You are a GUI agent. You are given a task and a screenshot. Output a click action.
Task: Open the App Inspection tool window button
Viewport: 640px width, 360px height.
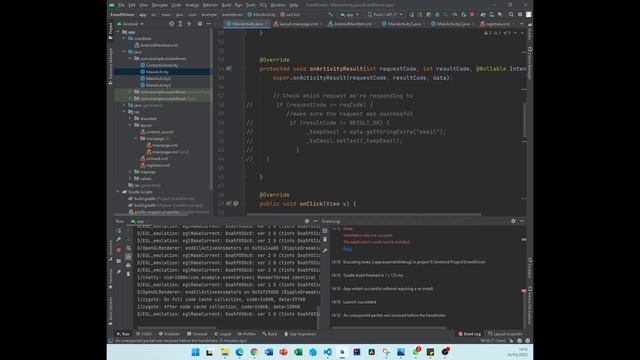300,334
